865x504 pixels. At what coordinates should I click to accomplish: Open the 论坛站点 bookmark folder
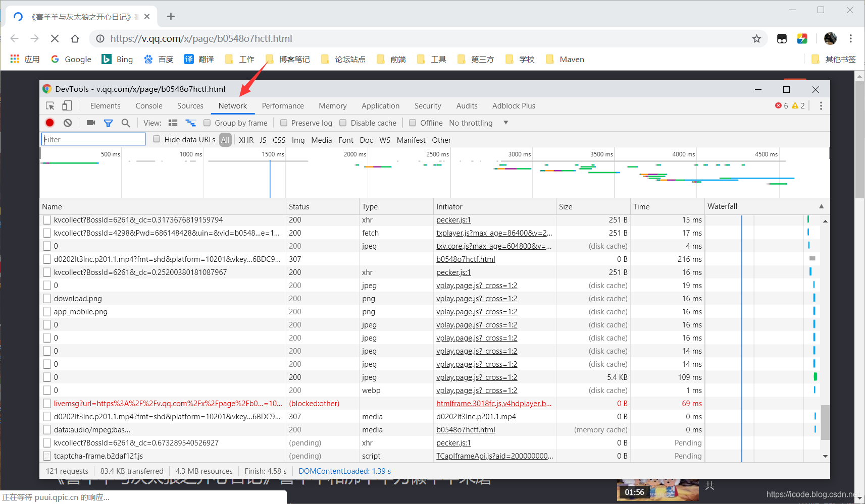343,59
